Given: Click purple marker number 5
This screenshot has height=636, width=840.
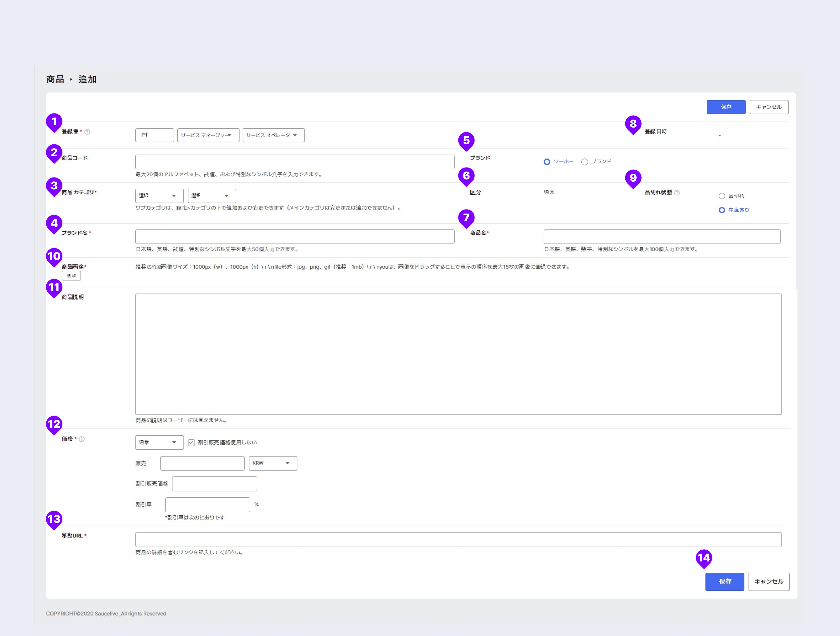Looking at the screenshot, I should pos(466,141).
